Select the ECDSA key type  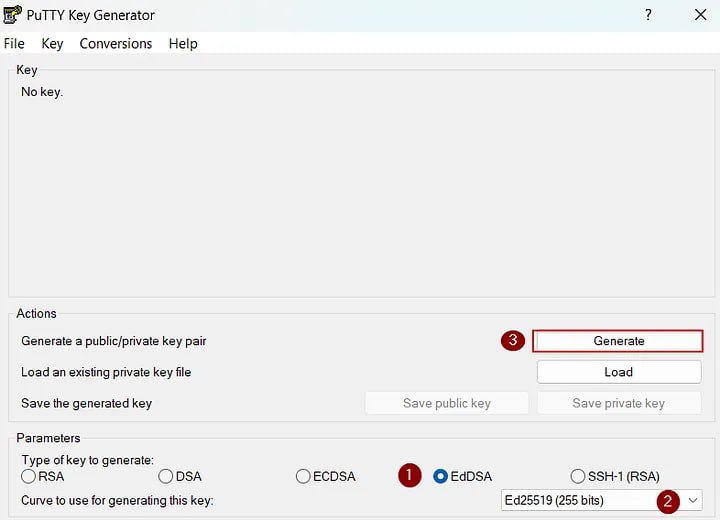(x=326, y=476)
